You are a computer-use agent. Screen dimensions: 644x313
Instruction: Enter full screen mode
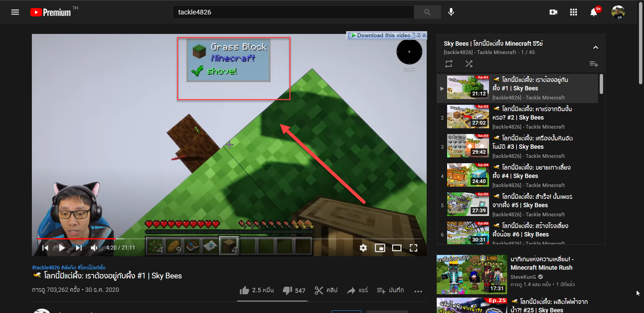[414, 248]
